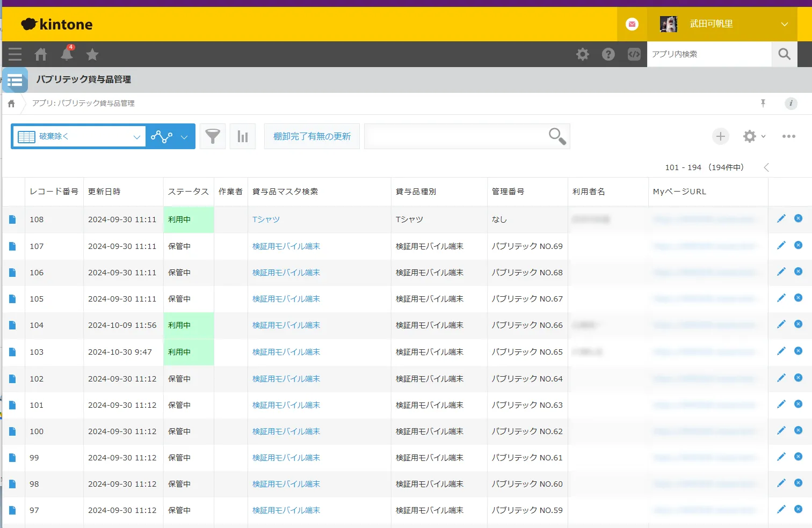Open the mail icon in yellow header
The height and width of the screenshot is (528, 812).
[632, 24]
